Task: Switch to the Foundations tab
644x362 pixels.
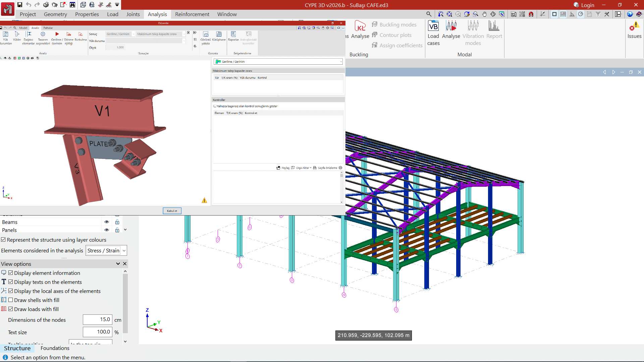Action: (55, 348)
